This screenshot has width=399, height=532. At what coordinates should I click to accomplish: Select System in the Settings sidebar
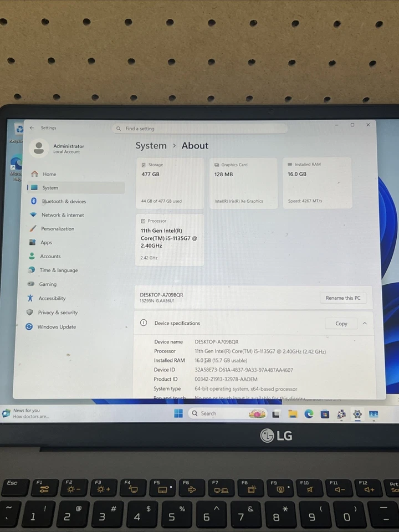[76, 188]
